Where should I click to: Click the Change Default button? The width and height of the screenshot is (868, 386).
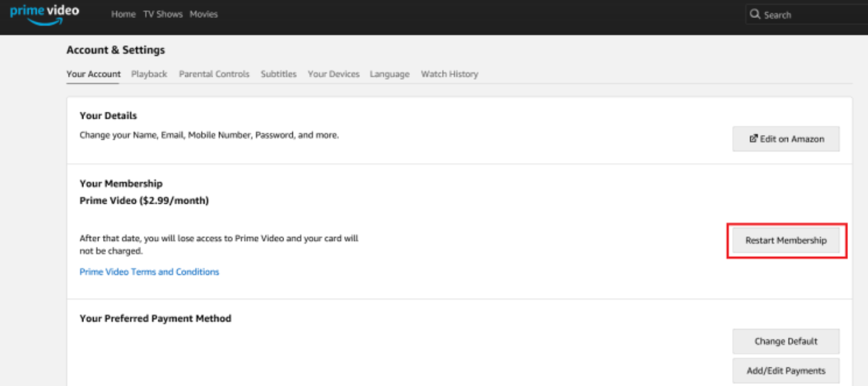786,341
